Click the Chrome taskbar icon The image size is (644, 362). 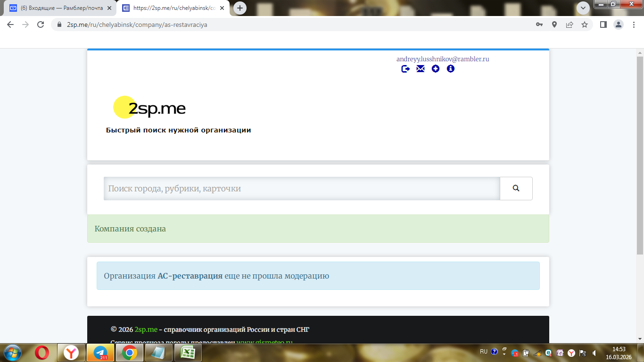click(130, 352)
